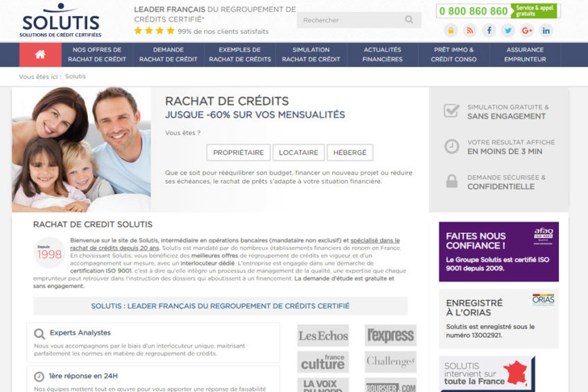Click the search magnifier icon

click(408, 20)
